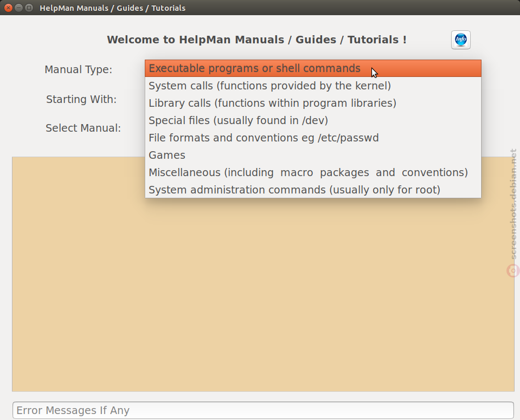The height and width of the screenshot is (420, 520).
Task: Click the Starting With label
Action: [x=81, y=99]
